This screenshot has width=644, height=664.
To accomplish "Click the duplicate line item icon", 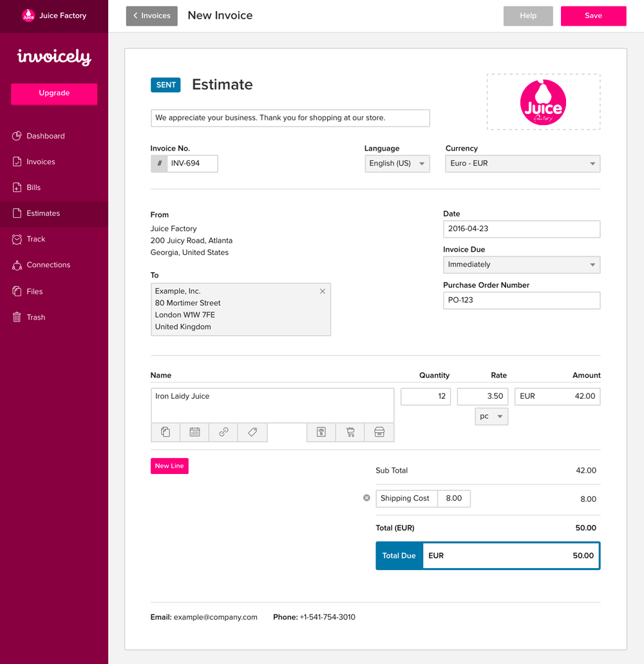I will point(166,432).
